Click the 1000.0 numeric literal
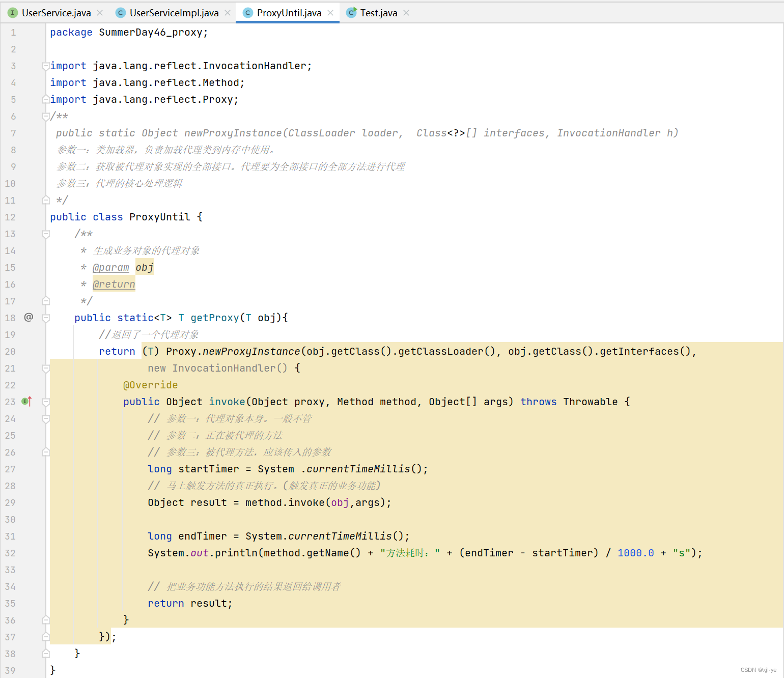This screenshot has width=784, height=678. (x=636, y=553)
